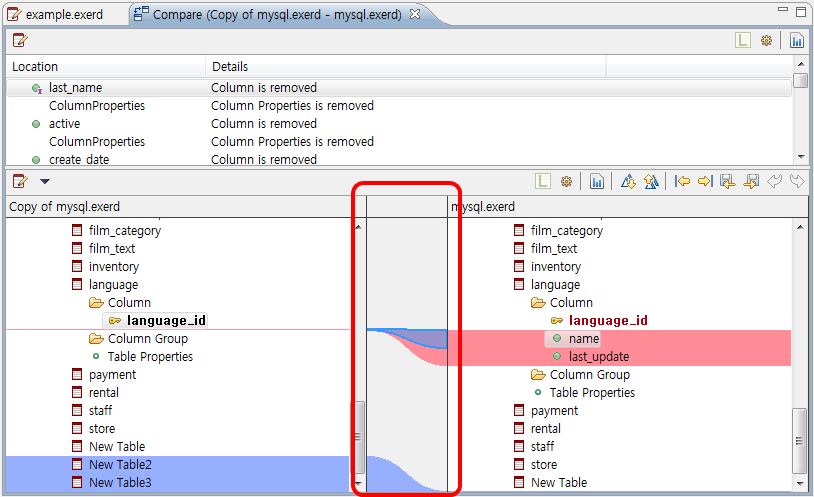The height and width of the screenshot is (497, 814).
Task: Select the language table in the mysql.exerd pane
Action: coord(555,285)
